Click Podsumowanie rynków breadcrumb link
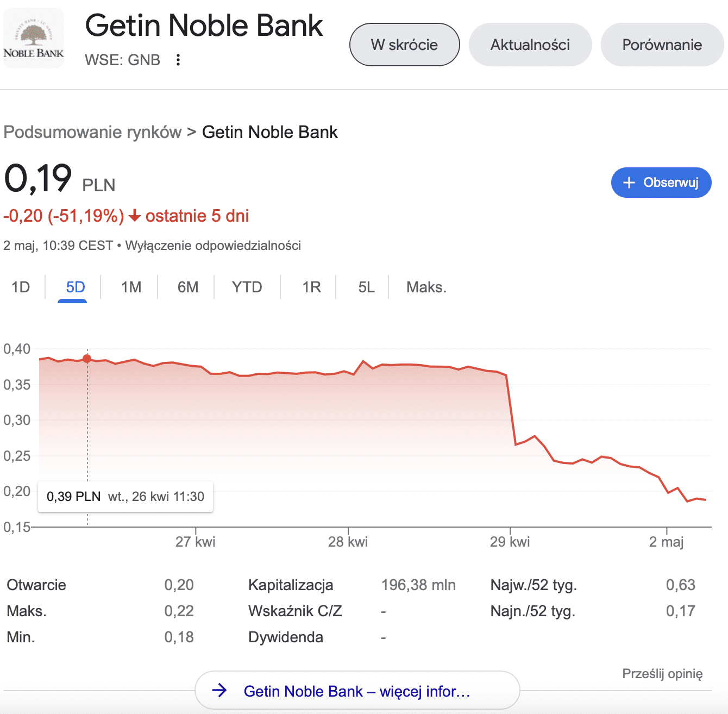This screenshot has height=714, width=728. [x=92, y=132]
